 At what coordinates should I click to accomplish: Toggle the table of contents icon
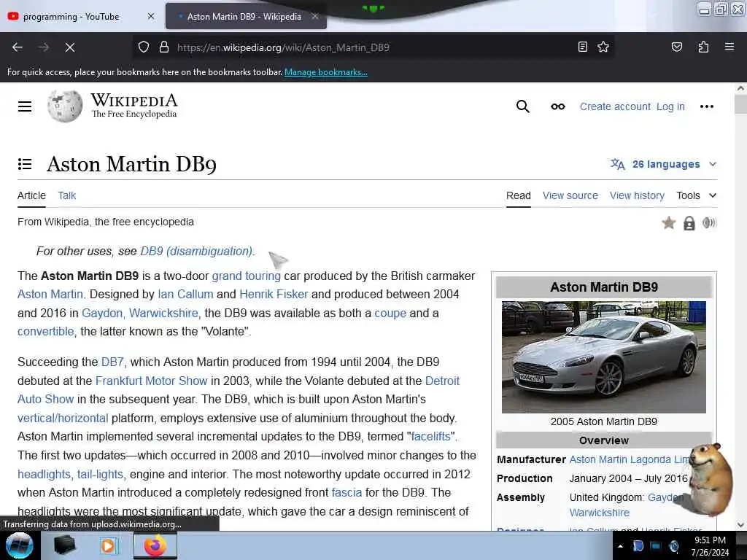25,164
